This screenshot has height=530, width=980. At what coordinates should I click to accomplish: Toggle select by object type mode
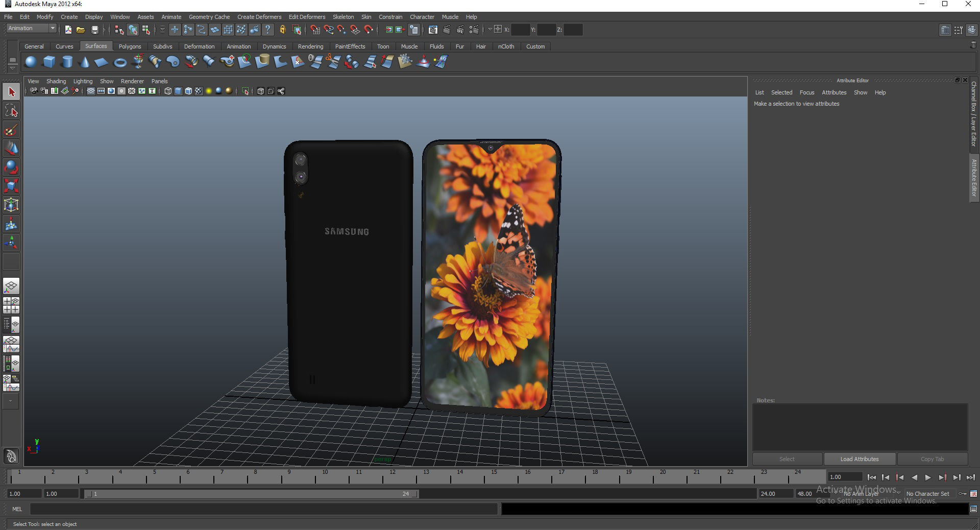click(133, 30)
